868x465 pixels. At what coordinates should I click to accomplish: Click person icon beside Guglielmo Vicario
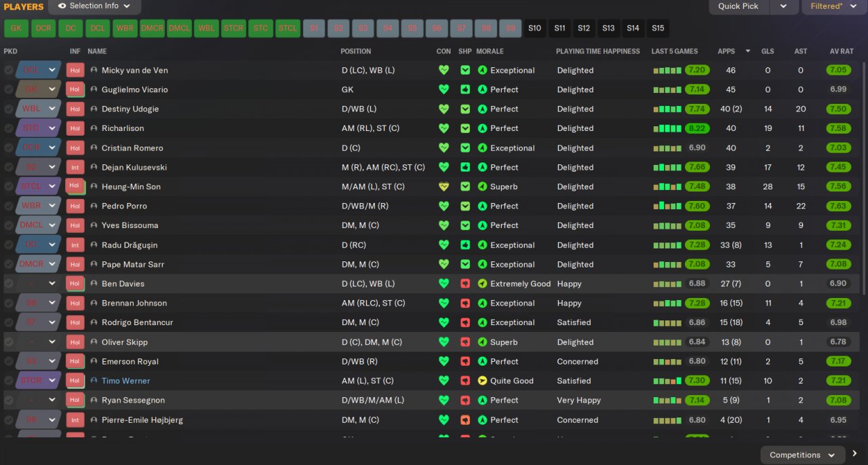94,90
